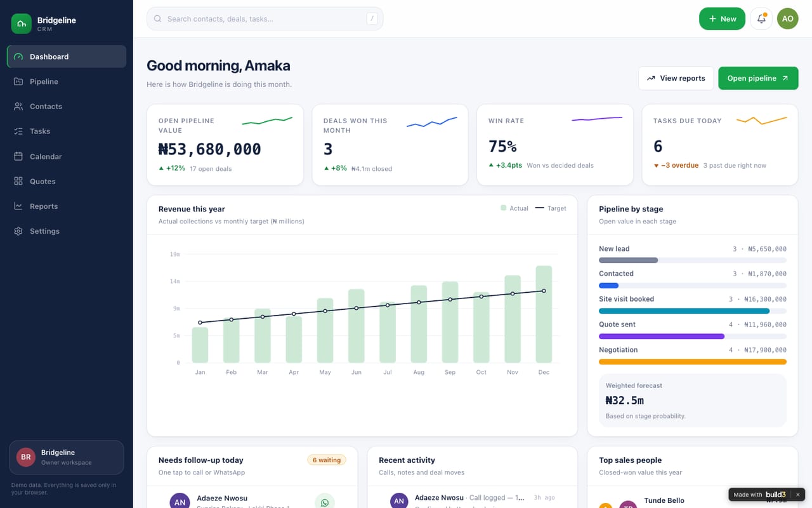Dismiss the Made with build3 badge
The width and height of the screenshot is (812, 508).
tap(797, 495)
